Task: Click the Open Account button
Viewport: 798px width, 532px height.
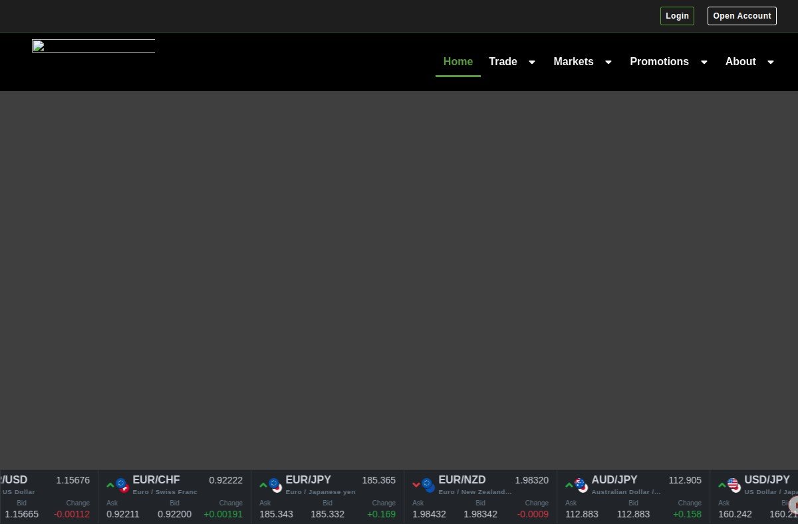Action: [x=742, y=16]
